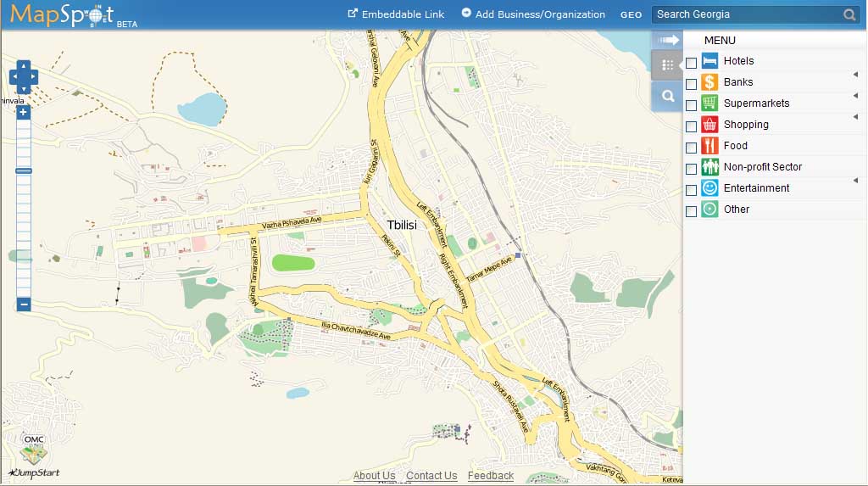Pan the map up
The width and height of the screenshot is (868, 486).
click(23, 65)
